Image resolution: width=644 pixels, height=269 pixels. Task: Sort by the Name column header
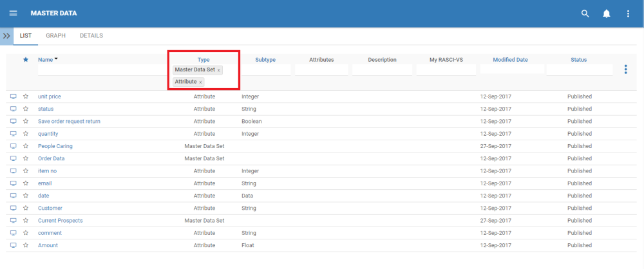point(46,60)
